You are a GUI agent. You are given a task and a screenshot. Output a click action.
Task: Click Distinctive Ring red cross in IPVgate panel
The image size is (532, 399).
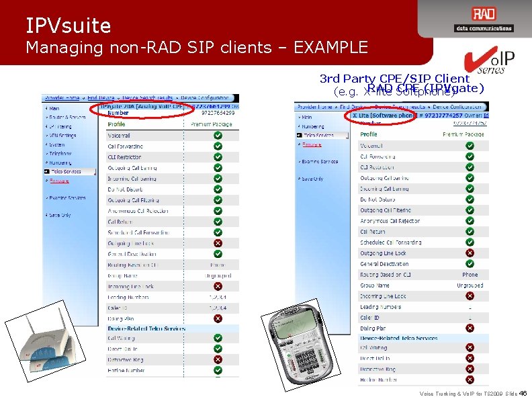coord(218,359)
